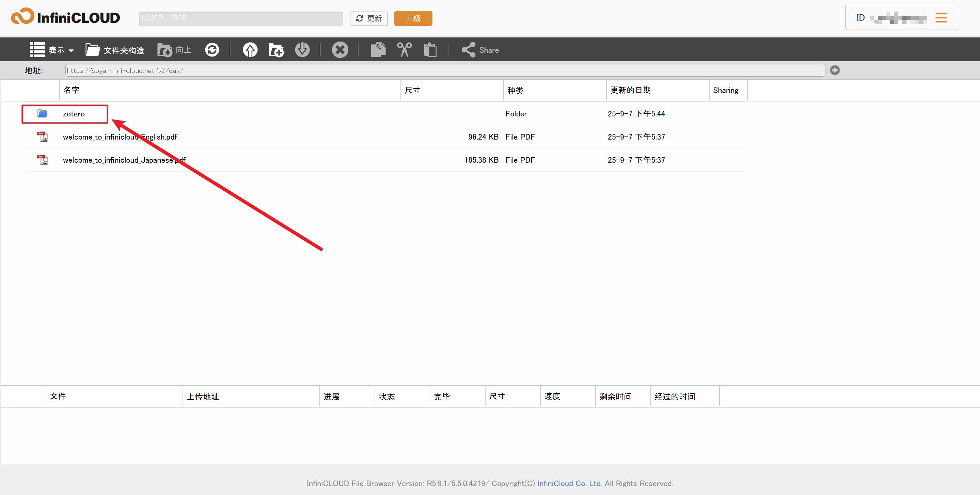980x495 pixels.
Task: Open the InfiniCloud Co. Ltd. footer link
Action: pyautogui.click(x=569, y=483)
